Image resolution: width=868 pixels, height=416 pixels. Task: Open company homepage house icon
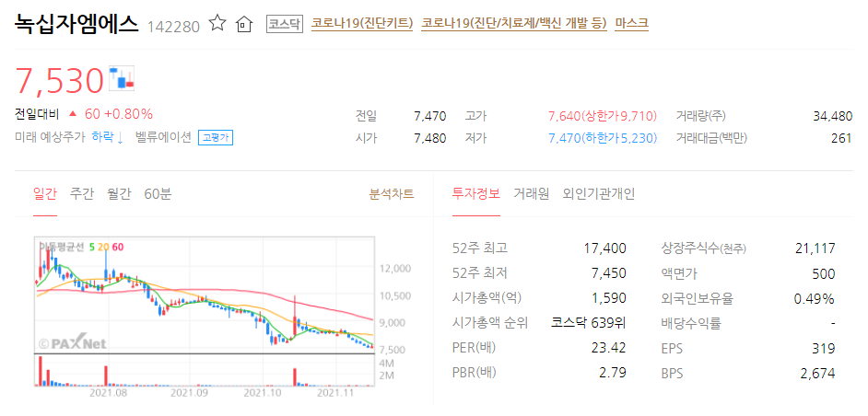(243, 24)
